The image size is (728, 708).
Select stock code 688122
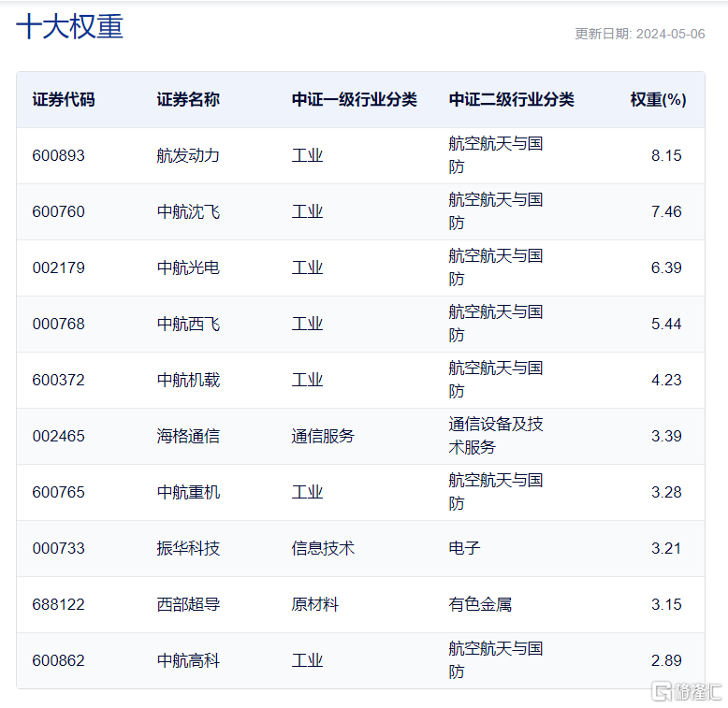pos(59,604)
